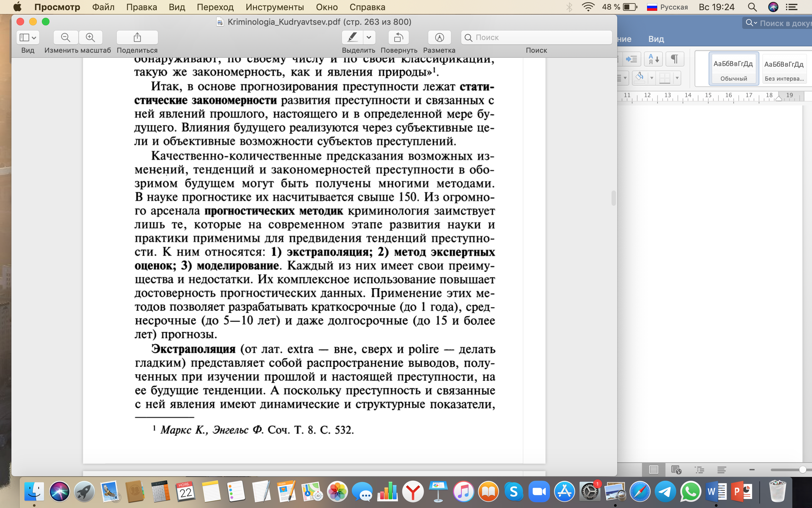Viewport: 812px width, 508px height.
Task: Open the Переход menu
Action: pos(215,7)
